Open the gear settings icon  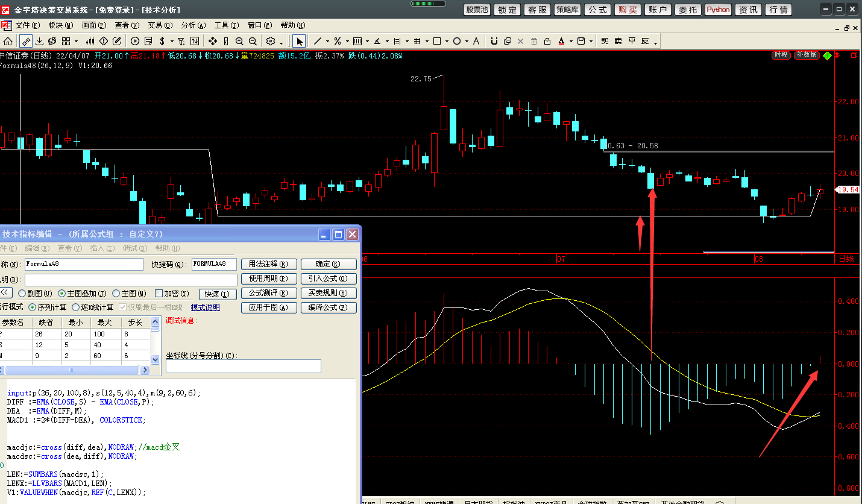click(271, 41)
